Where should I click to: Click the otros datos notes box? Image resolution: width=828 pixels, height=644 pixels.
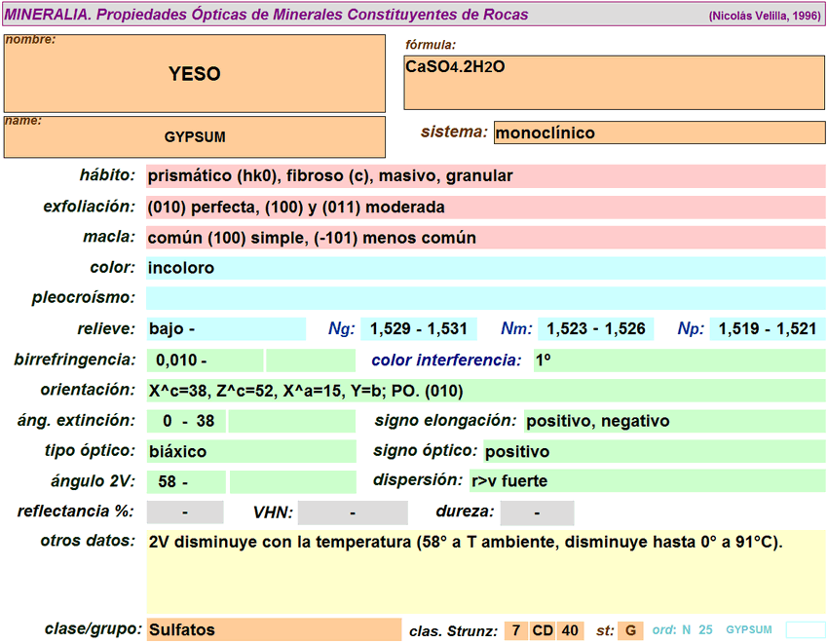485,571
